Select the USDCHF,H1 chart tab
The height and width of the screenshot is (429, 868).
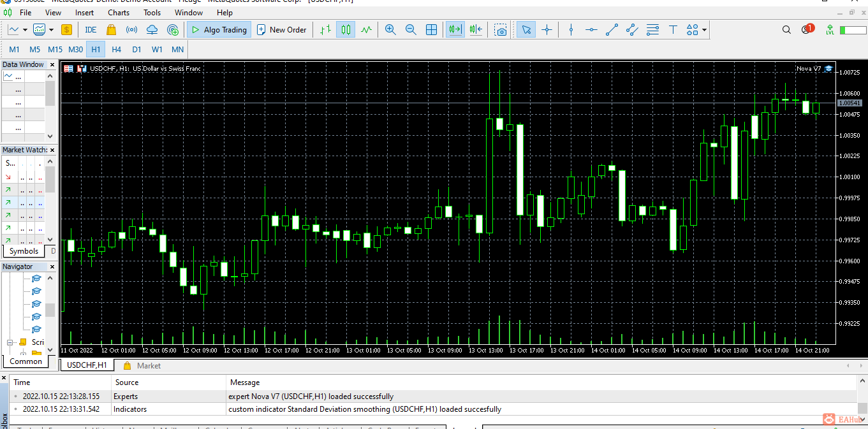pyautogui.click(x=87, y=365)
